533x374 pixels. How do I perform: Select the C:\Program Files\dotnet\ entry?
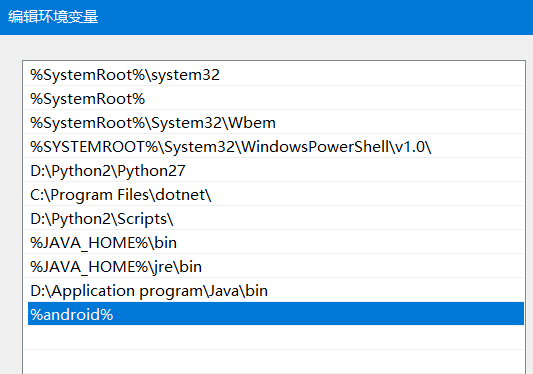(x=274, y=195)
